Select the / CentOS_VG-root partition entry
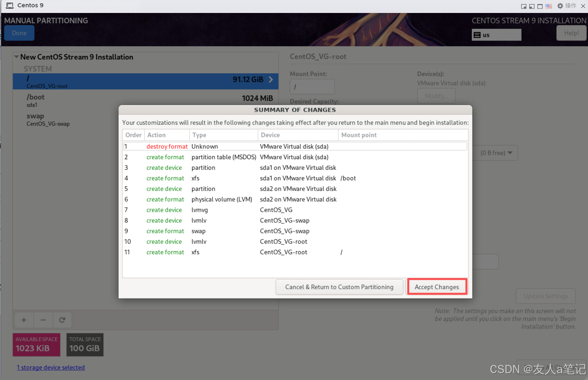This screenshot has width=588, height=380. pos(145,81)
